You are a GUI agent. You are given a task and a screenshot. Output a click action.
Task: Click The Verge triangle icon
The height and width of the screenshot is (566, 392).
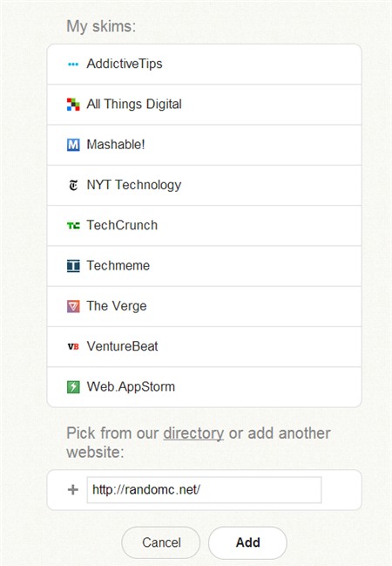tap(73, 306)
